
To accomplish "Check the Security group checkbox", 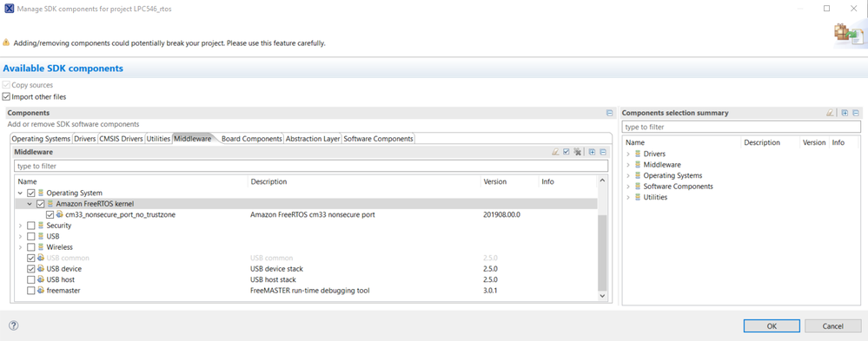I will coord(31,226).
